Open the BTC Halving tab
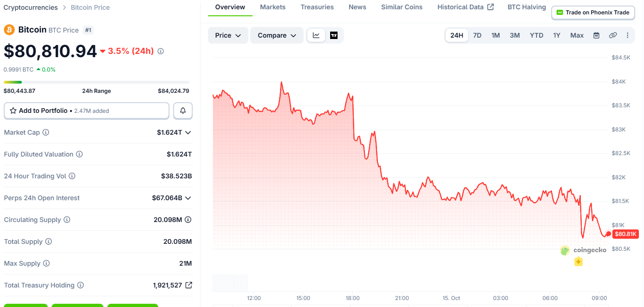The image size is (644, 307). (527, 7)
